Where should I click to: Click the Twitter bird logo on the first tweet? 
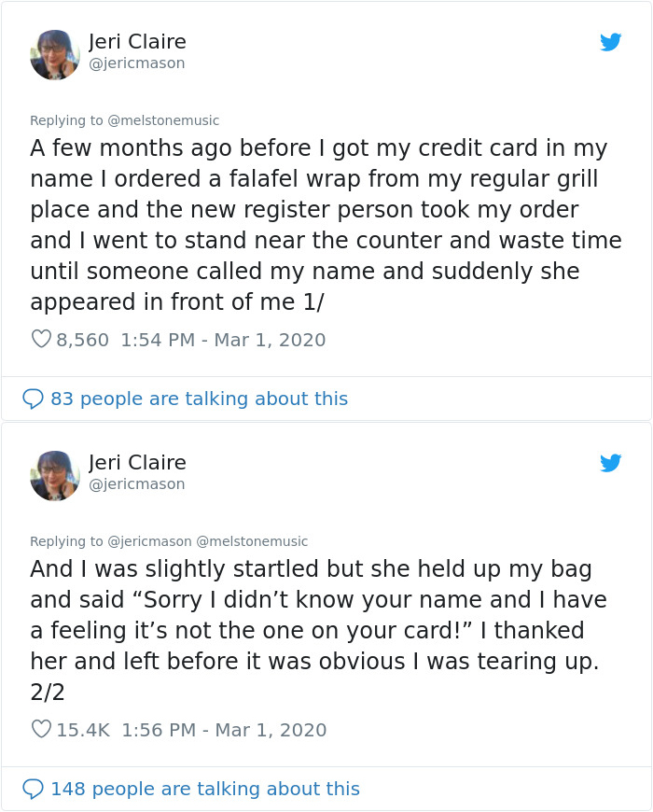pyautogui.click(x=611, y=42)
